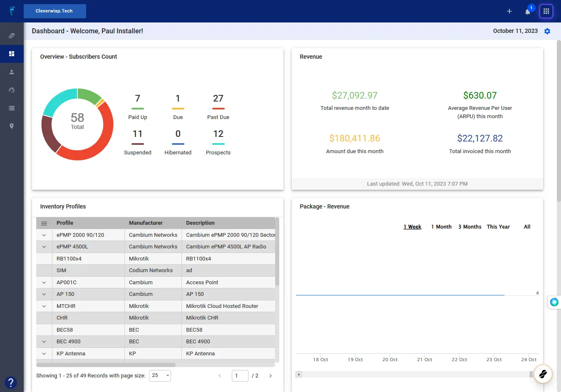Click the Past Due legend color bar

(218, 109)
